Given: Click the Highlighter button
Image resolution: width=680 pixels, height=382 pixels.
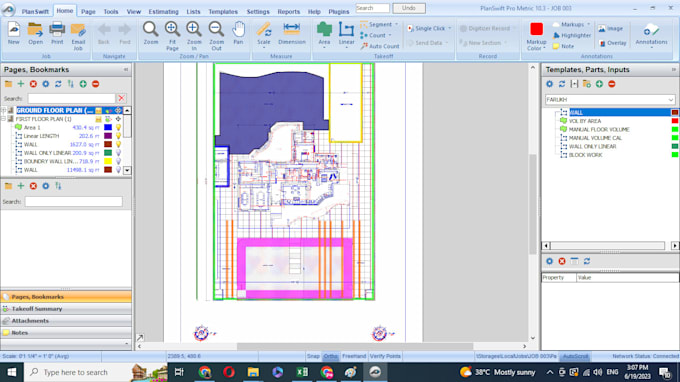Looking at the screenshot, I should (572, 35).
